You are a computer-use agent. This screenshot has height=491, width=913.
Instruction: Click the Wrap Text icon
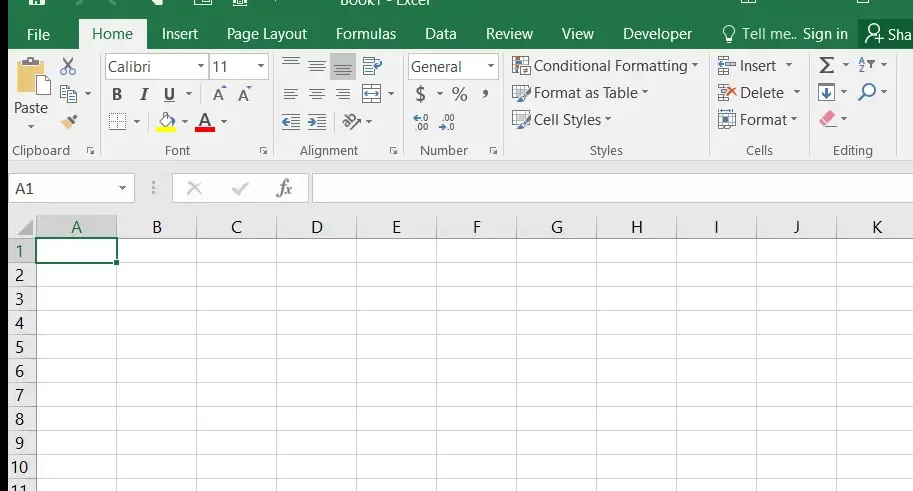[372, 67]
